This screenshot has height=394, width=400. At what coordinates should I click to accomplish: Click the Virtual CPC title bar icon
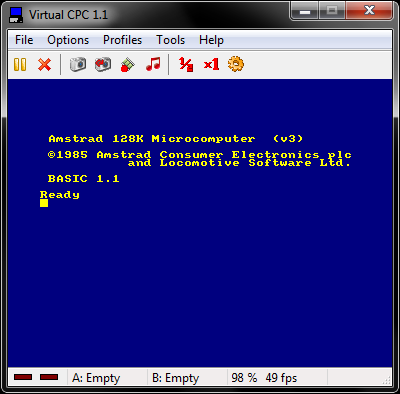[x=16, y=15]
